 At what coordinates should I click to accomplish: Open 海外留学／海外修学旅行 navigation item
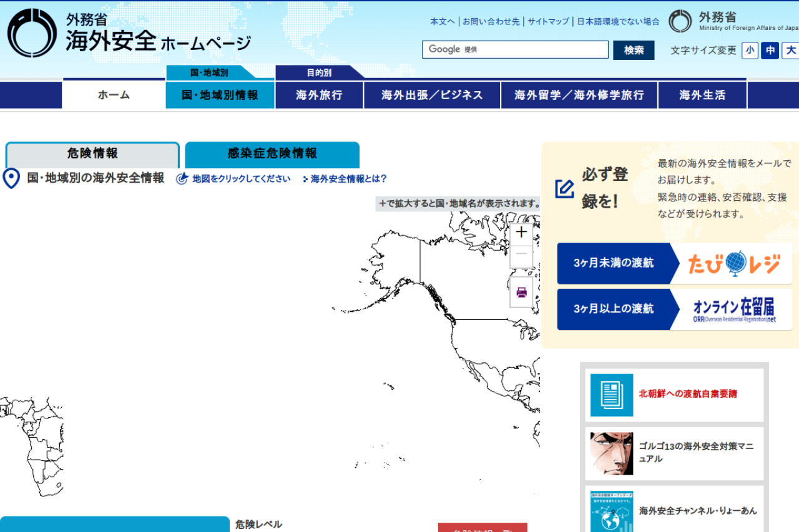pos(579,95)
